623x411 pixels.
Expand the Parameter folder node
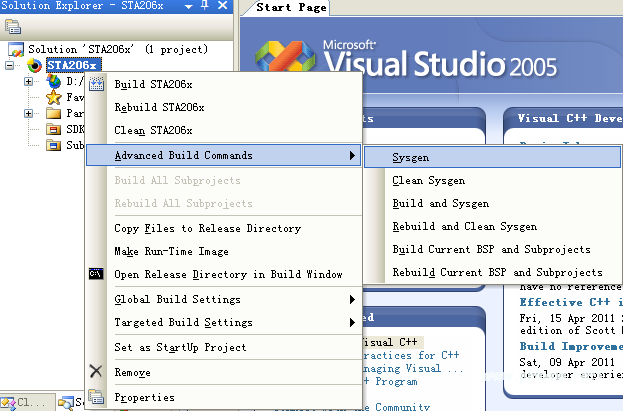28,113
